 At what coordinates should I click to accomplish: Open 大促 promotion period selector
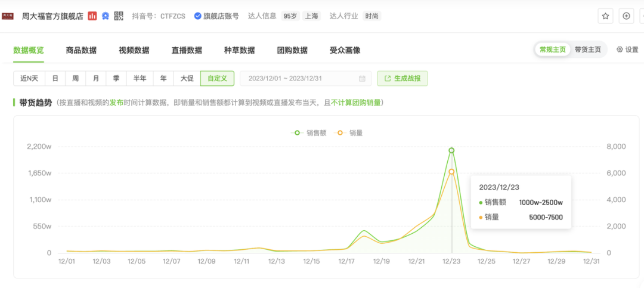[x=187, y=79]
